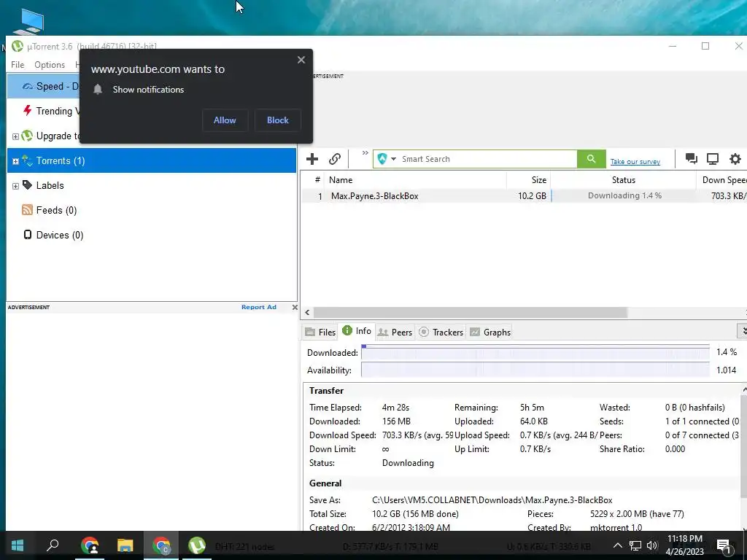Open the Windows Start menu
Viewport: 747px width, 560px height.
pos(18,545)
